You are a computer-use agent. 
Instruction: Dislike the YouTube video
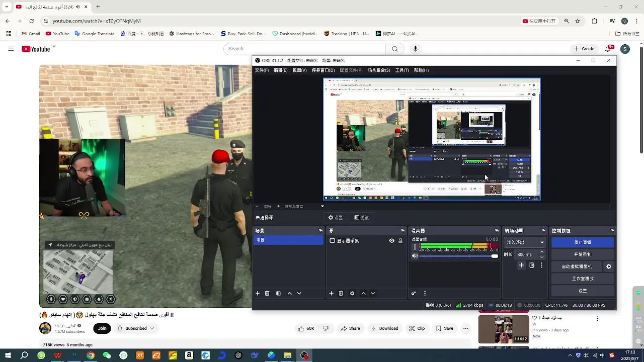click(326, 328)
